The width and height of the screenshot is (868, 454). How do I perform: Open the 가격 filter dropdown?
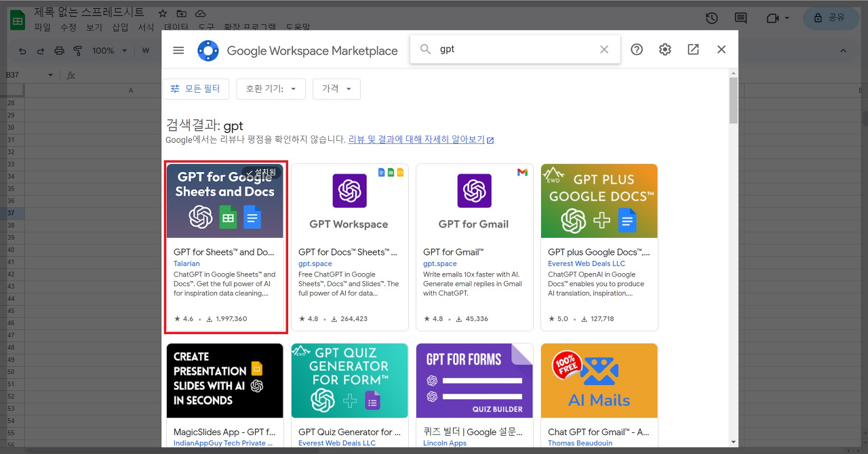336,89
